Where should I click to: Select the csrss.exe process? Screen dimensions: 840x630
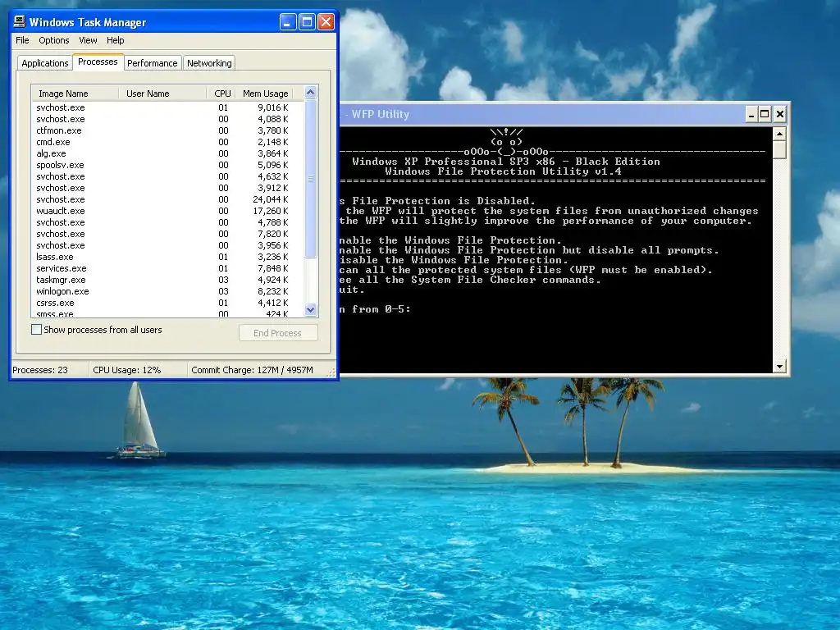click(x=167, y=304)
